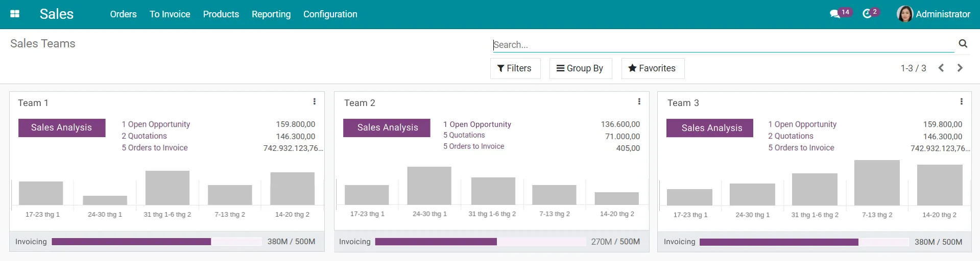Screen dimensions: 980x261
Task: Expand the Favorites dropdown
Action: click(652, 68)
